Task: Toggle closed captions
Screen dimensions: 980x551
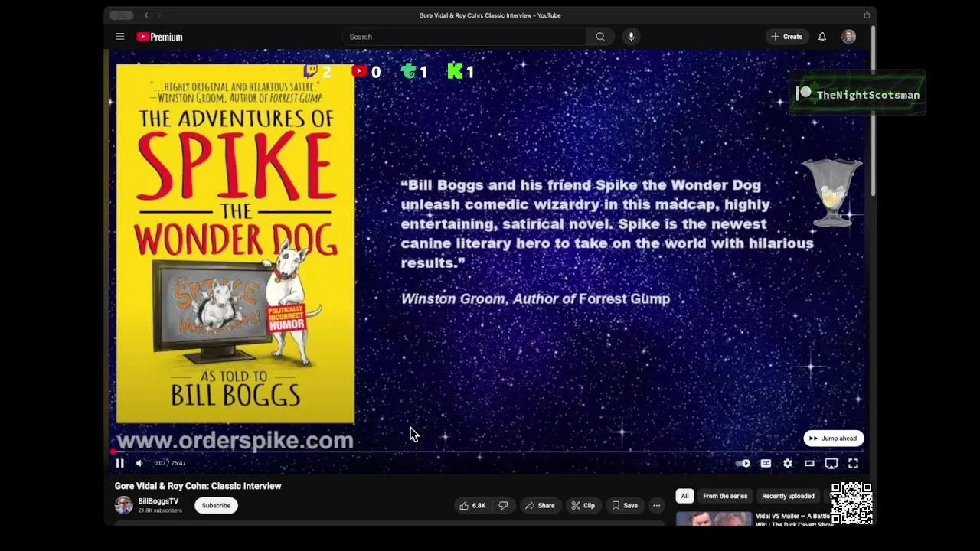Action: 766,463
